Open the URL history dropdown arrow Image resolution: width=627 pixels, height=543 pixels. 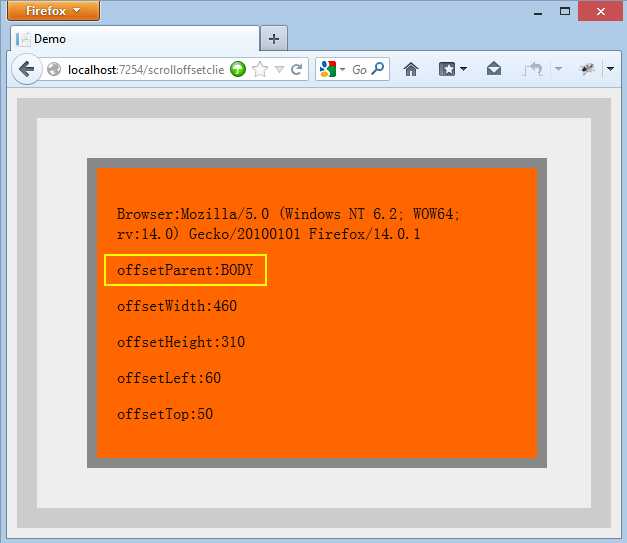(280, 70)
